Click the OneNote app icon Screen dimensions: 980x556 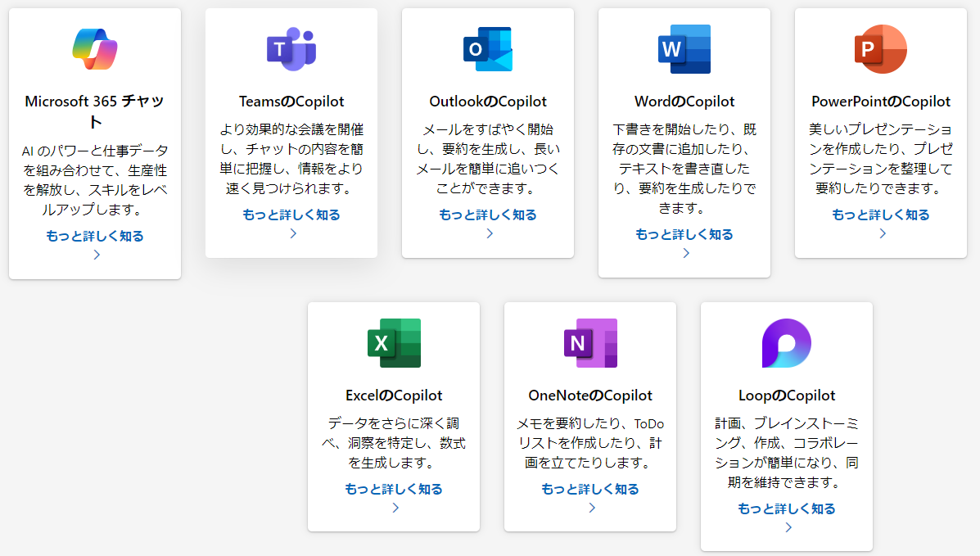click(x=590, y=343)
